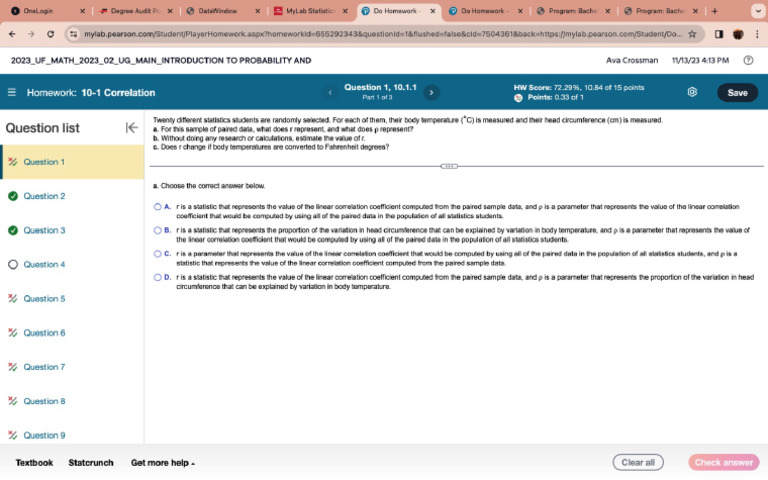Click the Points partial-credit icon
Image resolution: width=768 pixels, height=480 pixels.
[x=518, y=97]
